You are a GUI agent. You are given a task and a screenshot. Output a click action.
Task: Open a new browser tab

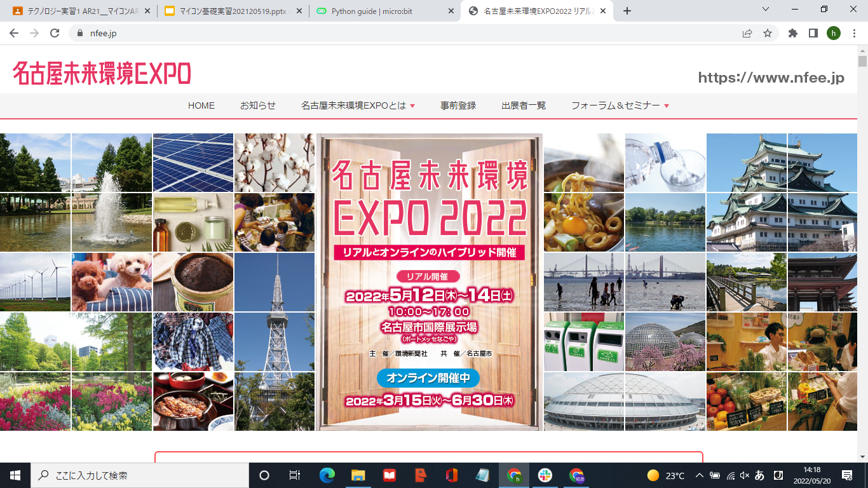tap(627, 11)
